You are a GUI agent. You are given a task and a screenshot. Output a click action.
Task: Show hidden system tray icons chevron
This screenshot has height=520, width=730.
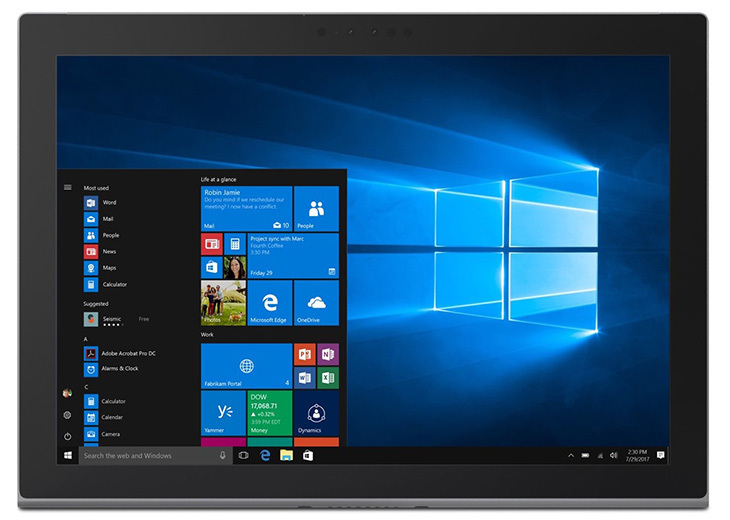(571, 455)
